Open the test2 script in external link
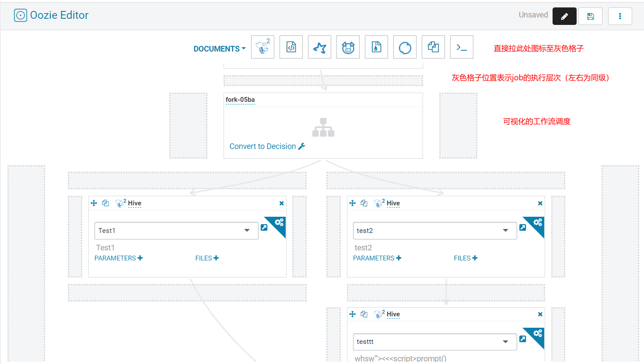Image resolution: width=644 pixels, height=364 pixels. click(x=522, y=228)
